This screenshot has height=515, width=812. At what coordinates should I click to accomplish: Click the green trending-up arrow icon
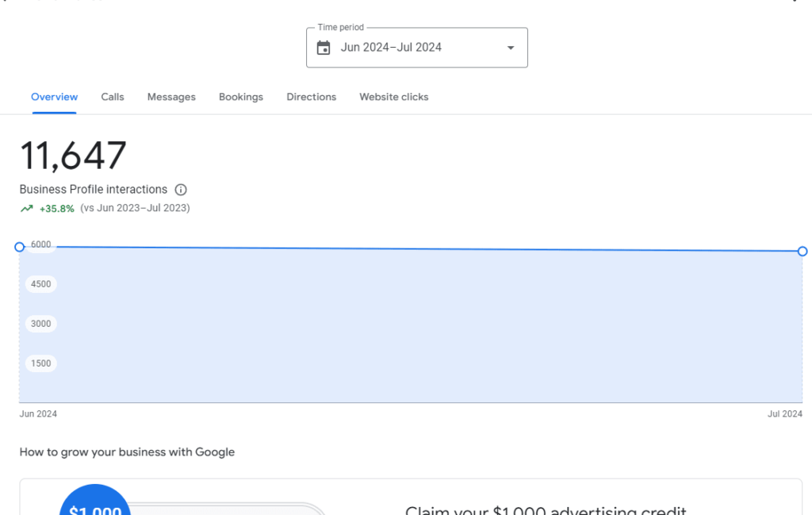click(27, 209)
